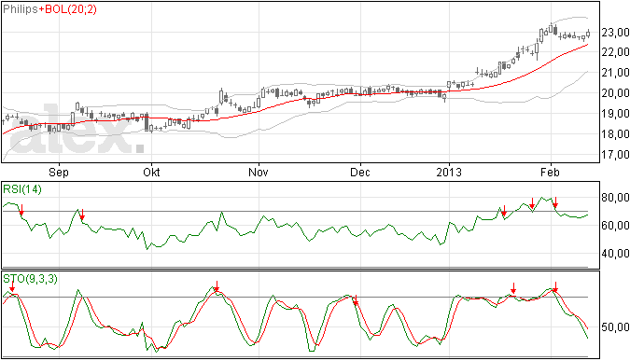
Task: Select the 17,00 price axis label
Action: [x=615, y=155]
